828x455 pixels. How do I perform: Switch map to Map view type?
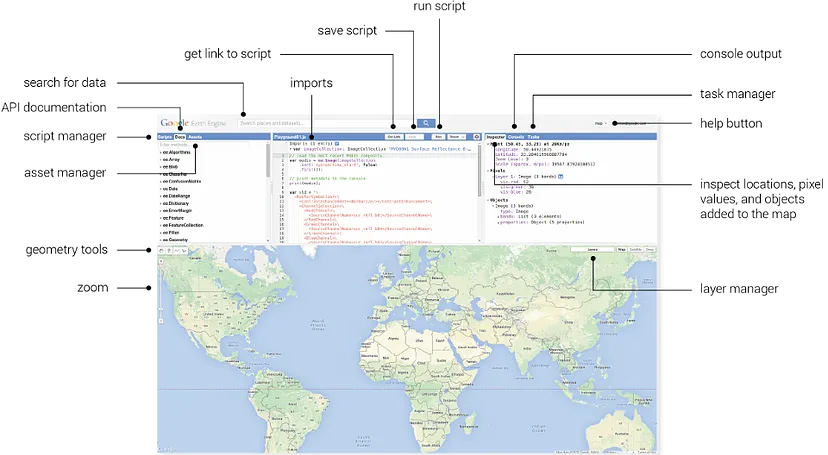[x=622, y=250]
